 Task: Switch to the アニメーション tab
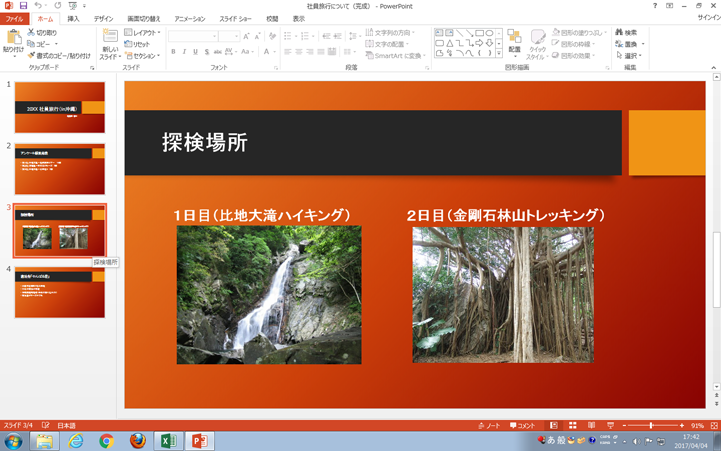[189, 19]
